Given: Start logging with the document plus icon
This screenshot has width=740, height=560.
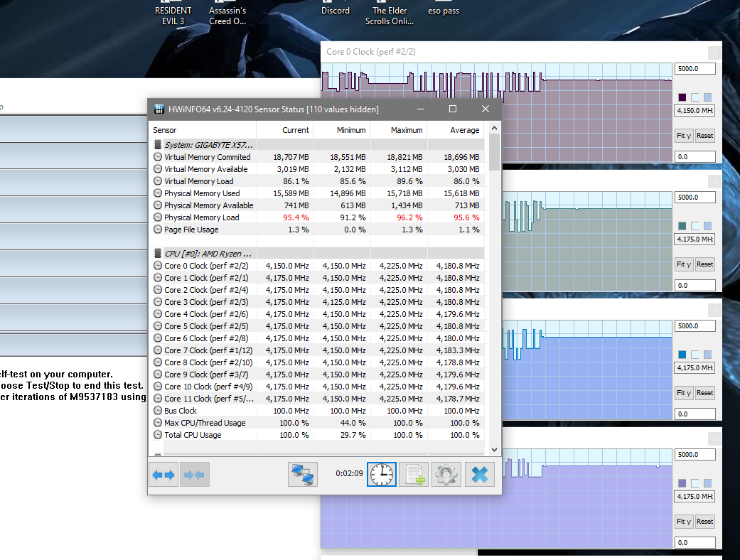Looking at the screenshot, I should (413, 474).
